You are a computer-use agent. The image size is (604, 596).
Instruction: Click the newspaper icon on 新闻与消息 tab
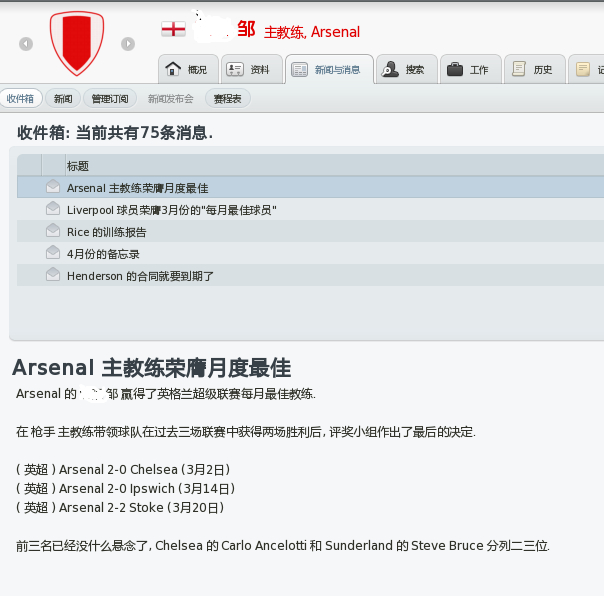299,70
